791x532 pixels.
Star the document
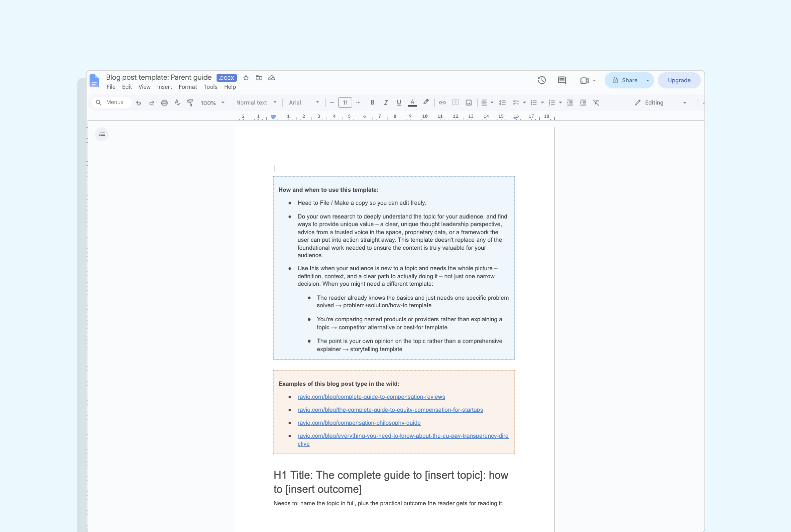(246, 78)
